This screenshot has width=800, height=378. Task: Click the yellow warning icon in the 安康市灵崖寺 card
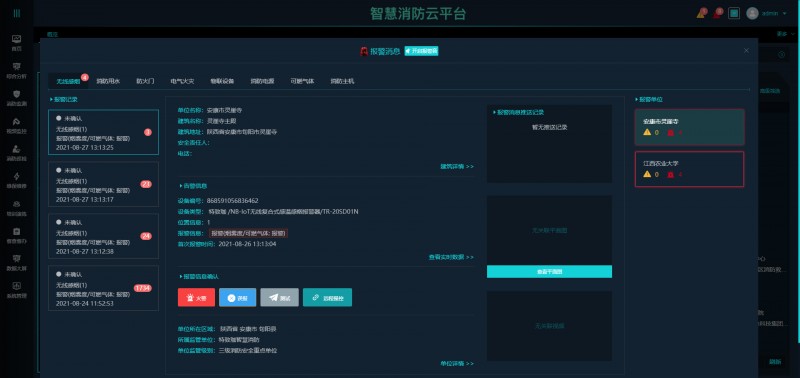pos(647,132)
